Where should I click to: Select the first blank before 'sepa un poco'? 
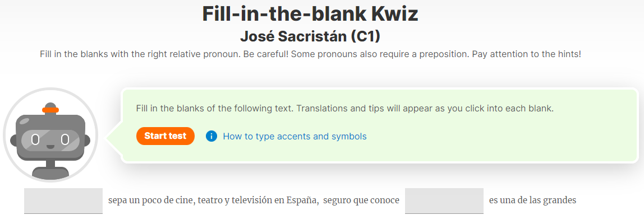point(63,201)
